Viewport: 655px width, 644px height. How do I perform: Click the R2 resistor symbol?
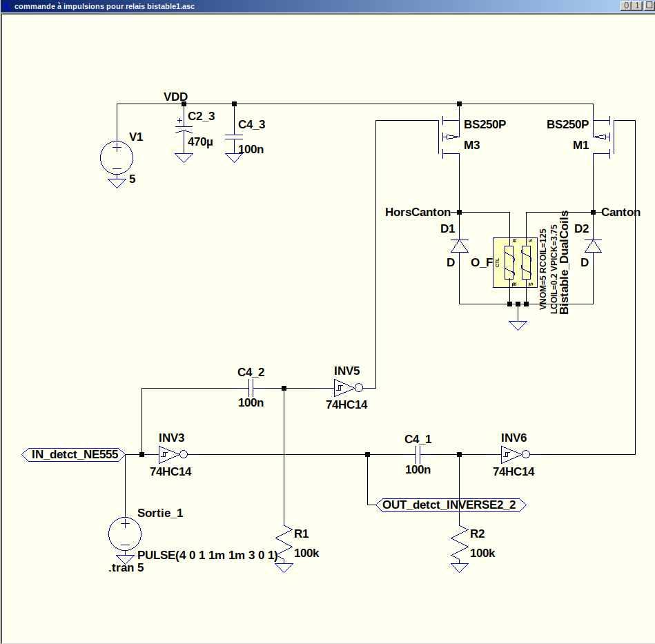click(x=460, y=543)
